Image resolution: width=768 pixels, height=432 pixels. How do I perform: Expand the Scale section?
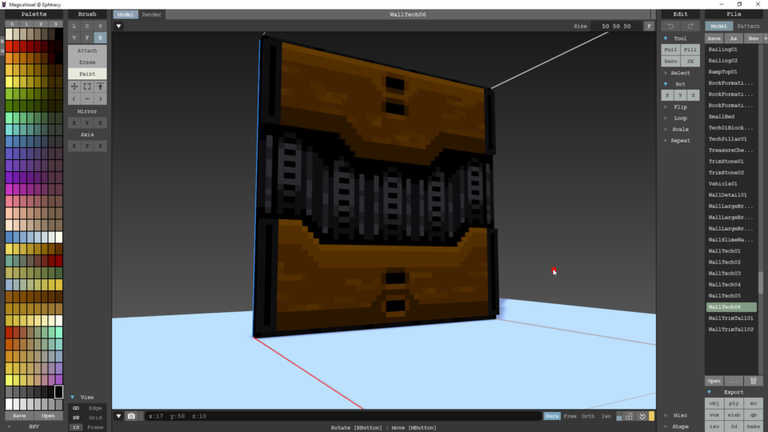pos(680,129)
